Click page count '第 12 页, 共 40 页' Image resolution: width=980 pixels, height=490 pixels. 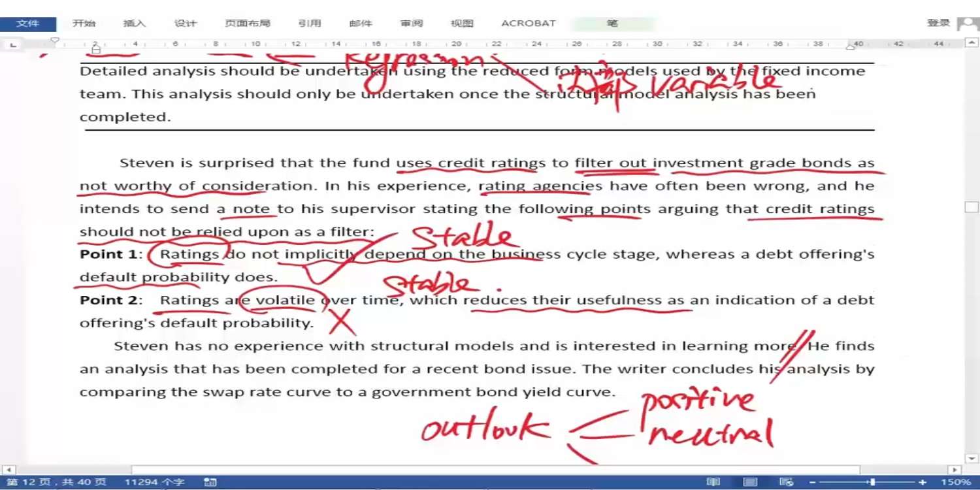click(x=57, y=482)
